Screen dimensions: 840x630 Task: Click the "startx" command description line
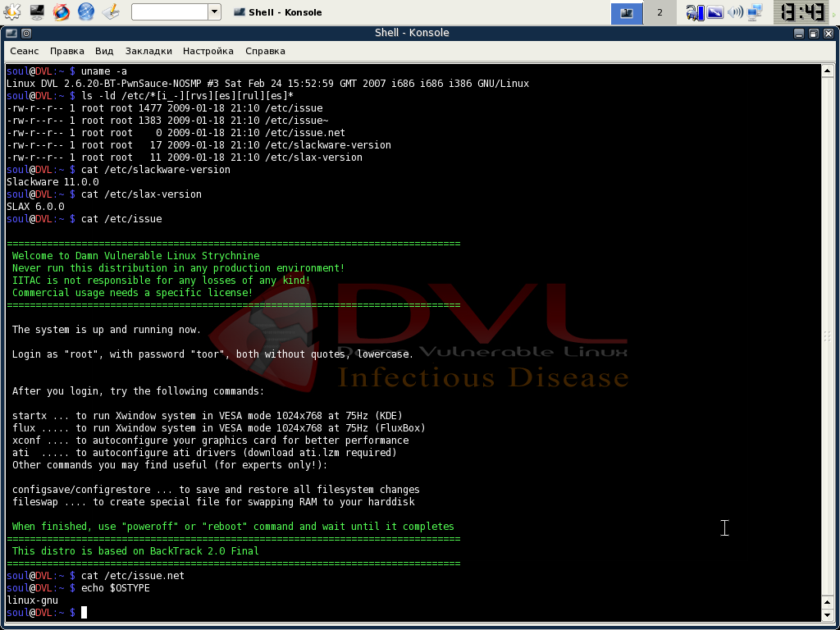[208, 416]
